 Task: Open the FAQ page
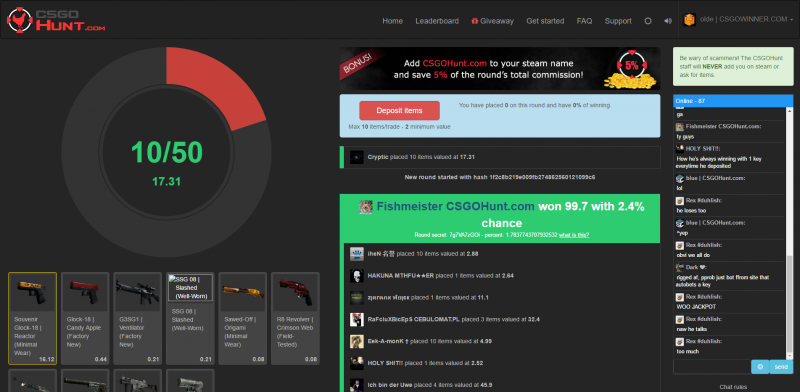pyautogui.click(x=584, y=21)
